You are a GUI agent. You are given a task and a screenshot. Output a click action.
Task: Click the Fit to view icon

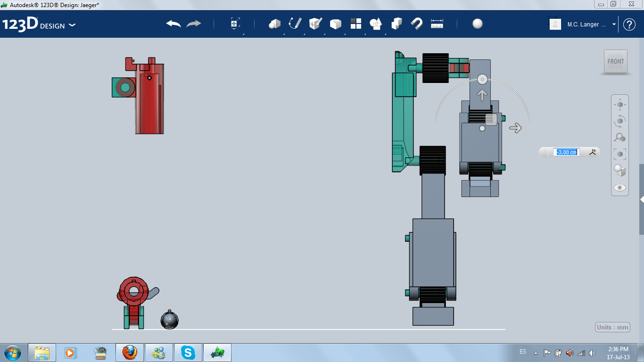tap(620, 154)
